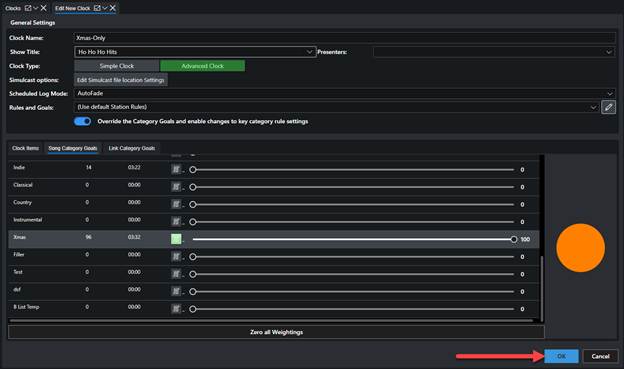
Task: Pop out the Clocks tab window
Action: click(28, 8)
